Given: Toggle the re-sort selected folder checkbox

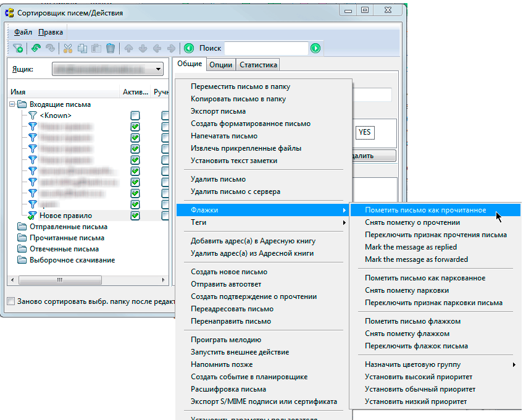Looking at the screenshot, I should [10, 301].
